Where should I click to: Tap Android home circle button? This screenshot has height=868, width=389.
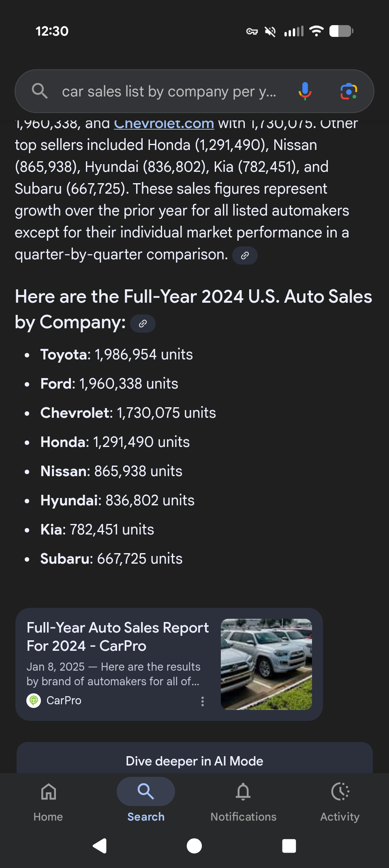coord(194,846)
